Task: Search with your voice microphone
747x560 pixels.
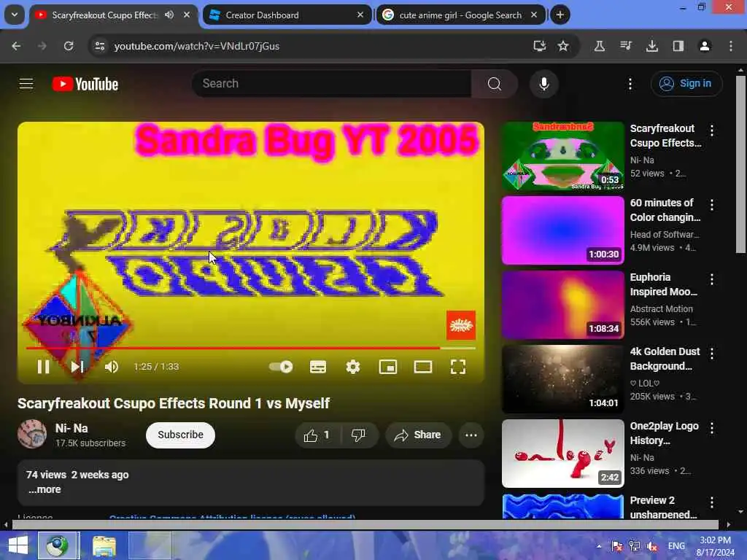Action: pos(543,84)
